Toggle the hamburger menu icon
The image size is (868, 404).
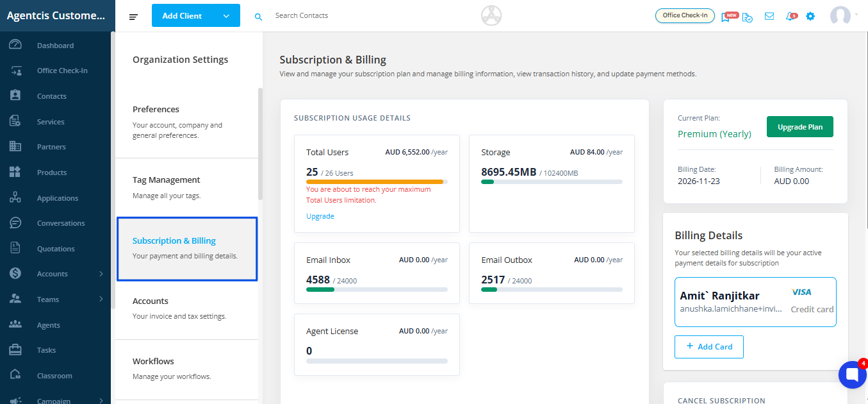(x=133, y=17)
